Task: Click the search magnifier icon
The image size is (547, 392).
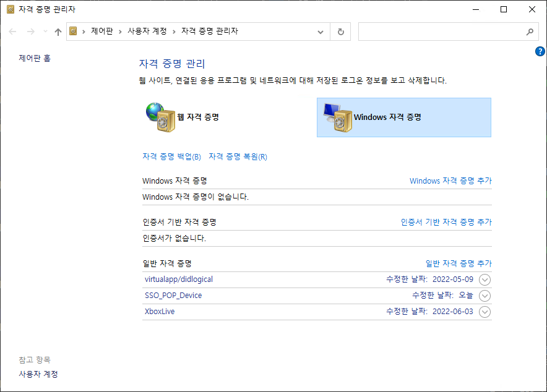Action: (530, 32)
